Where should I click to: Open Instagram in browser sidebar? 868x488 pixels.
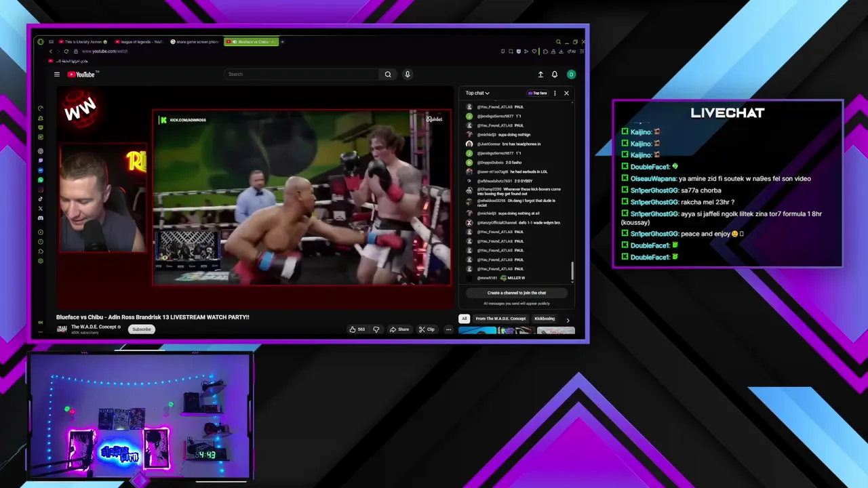[41, 189]
